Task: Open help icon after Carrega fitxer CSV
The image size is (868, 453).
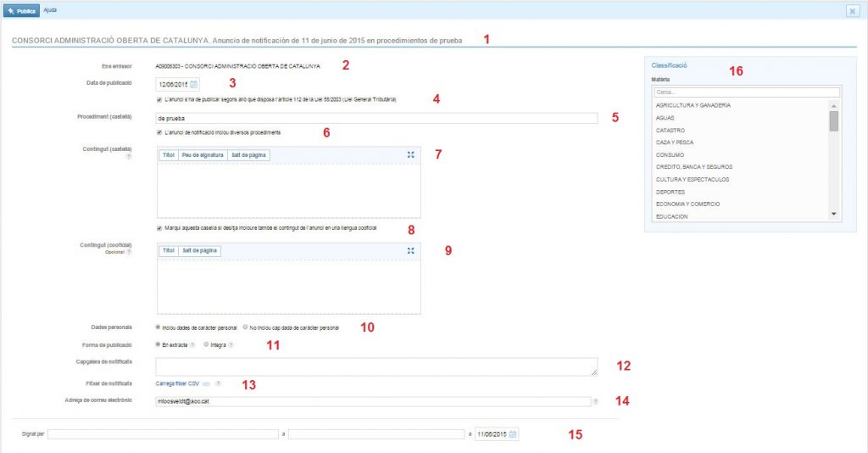Action: pos(218,383)
